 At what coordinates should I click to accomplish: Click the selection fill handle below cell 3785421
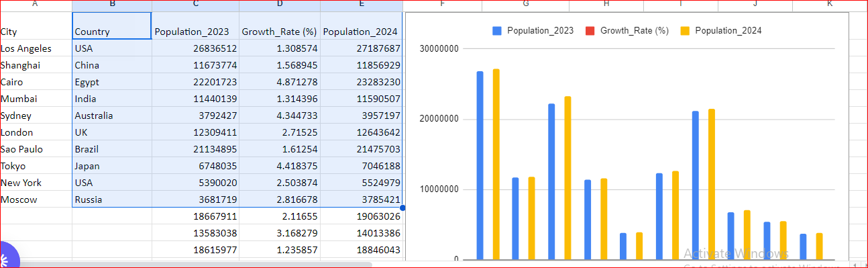click(402, 208)
